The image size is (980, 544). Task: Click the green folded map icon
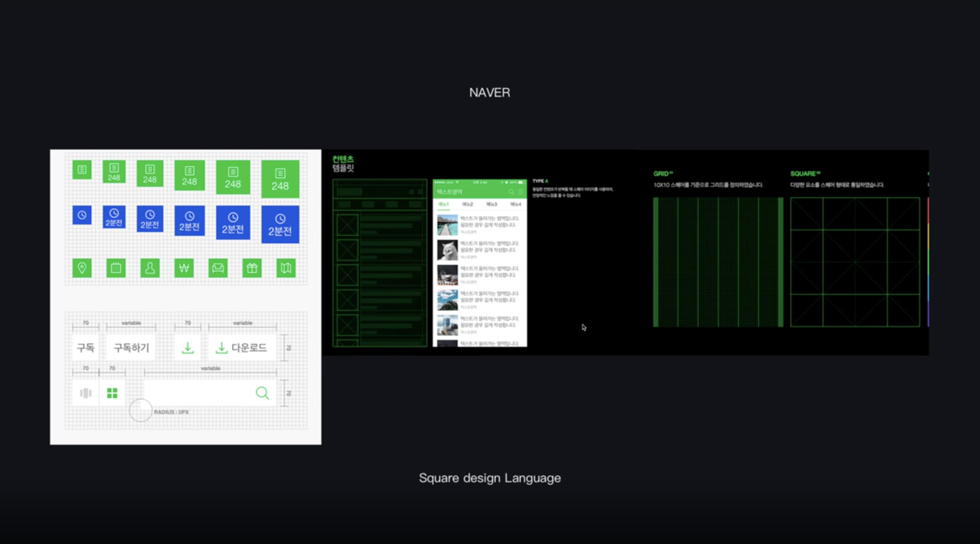click(286, 268)
